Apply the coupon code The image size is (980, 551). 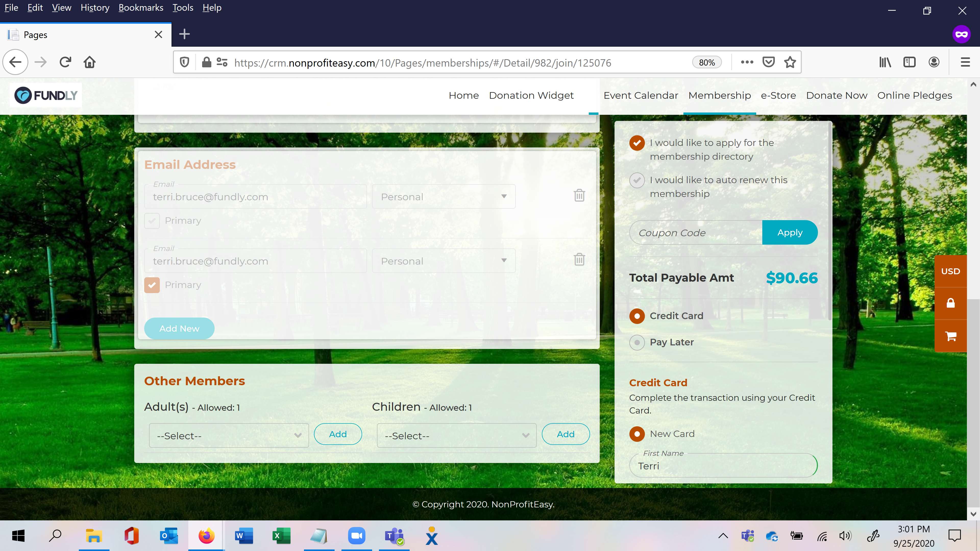pyautogui.click(x=790, y=232)
